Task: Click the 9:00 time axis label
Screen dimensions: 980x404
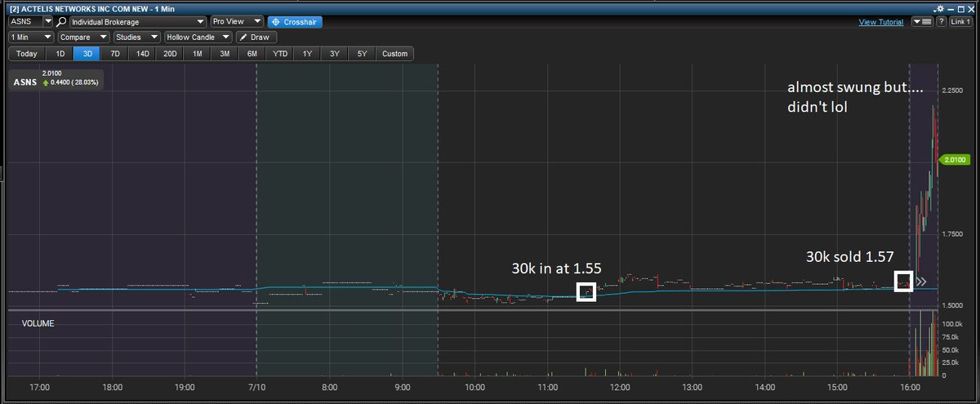Action: [402, 387]
